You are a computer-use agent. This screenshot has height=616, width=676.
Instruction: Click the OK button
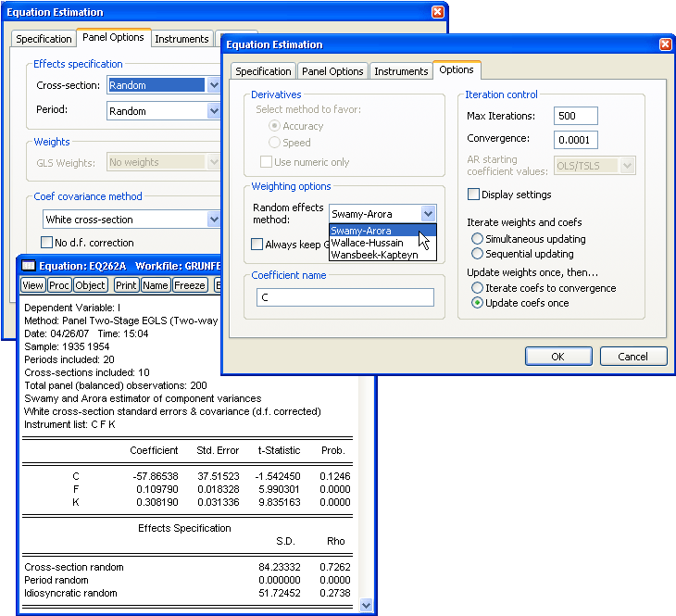[557, 357]
